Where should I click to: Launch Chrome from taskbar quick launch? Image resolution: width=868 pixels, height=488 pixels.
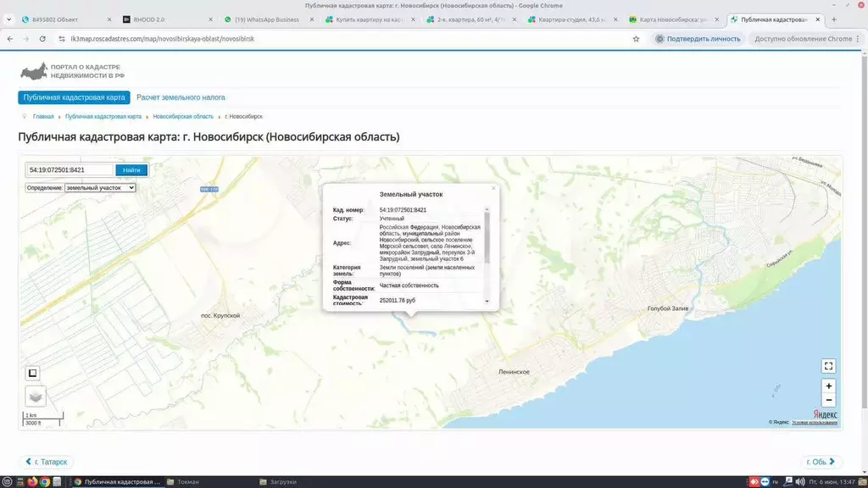[x=44, y=482]
